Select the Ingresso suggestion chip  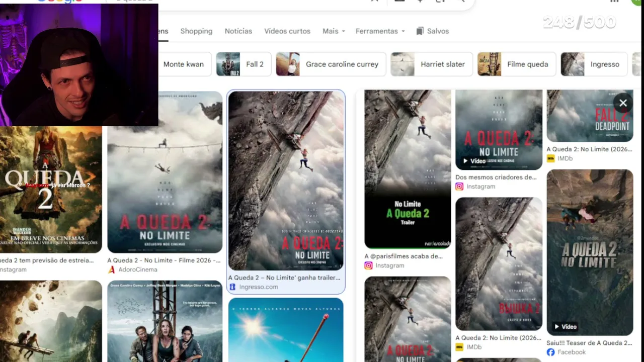pos(594,64)
